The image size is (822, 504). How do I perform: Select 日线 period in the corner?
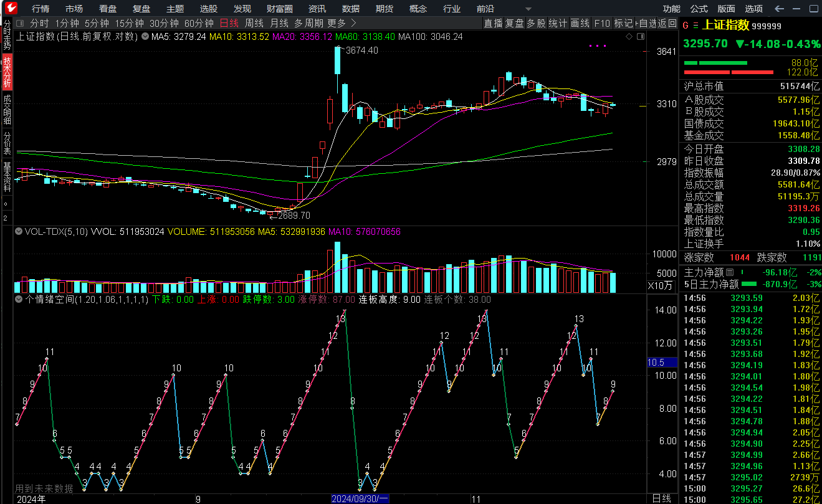661,498
